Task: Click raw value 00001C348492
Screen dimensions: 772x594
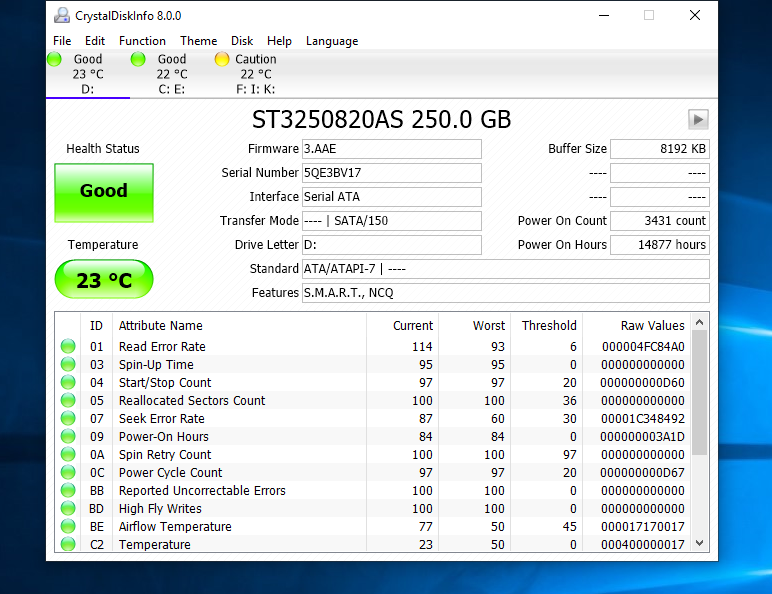Action: [643, 419]
